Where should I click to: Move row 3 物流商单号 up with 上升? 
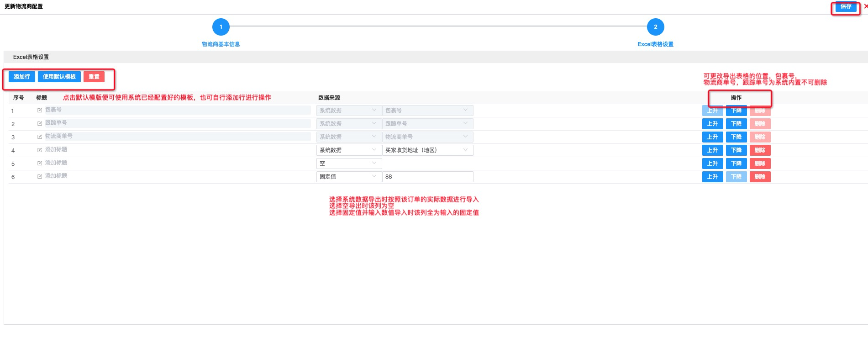[x=712, y=137]
